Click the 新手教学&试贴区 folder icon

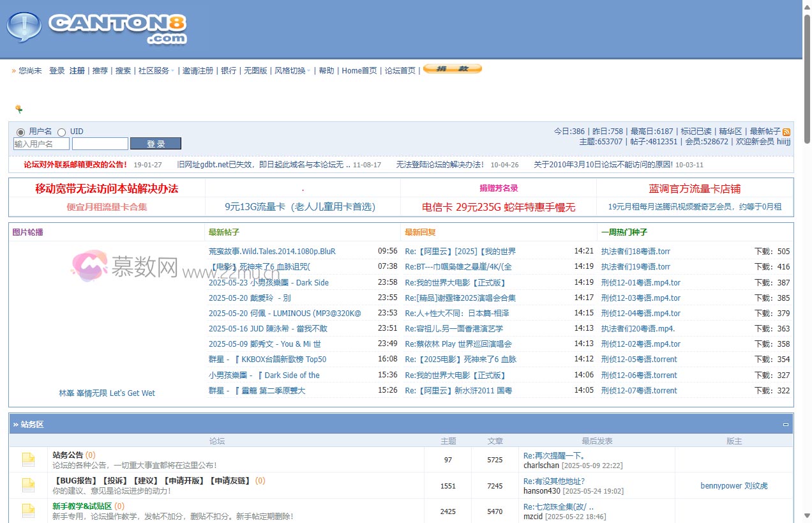tap(28, 510)
